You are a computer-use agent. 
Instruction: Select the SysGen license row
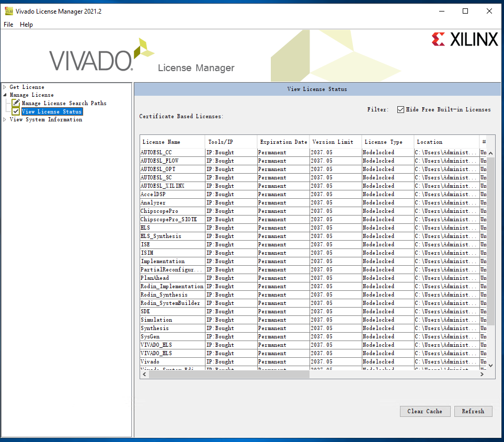(313, 336)
